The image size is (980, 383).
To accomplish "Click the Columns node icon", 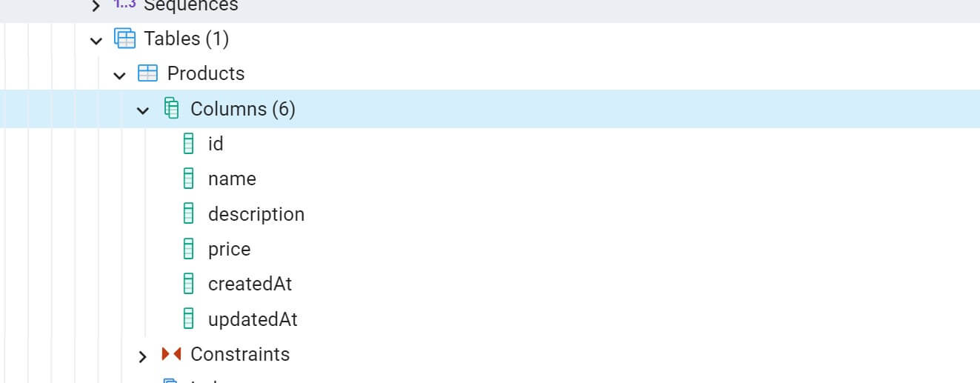I will [171, 109].
